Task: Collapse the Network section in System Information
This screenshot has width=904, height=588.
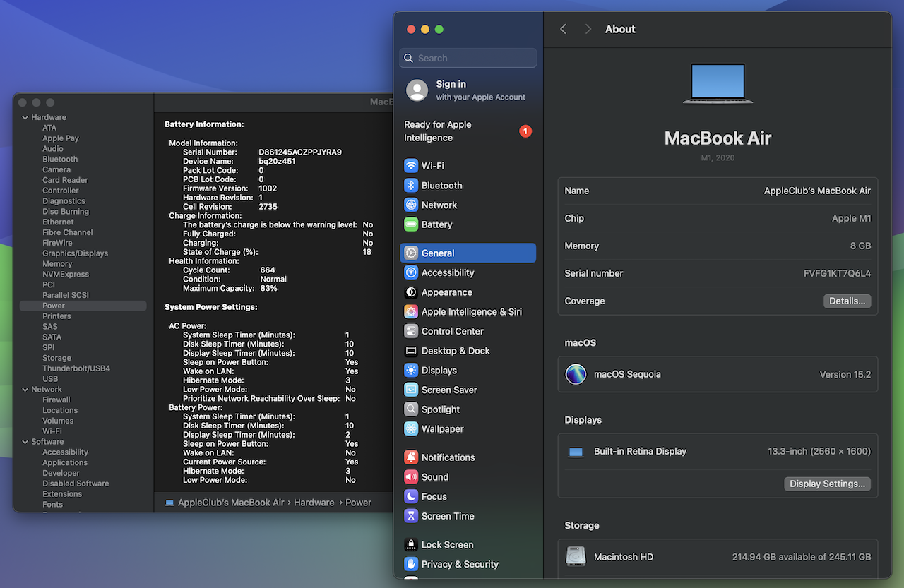Action: pyautogui.click(x=25, y=390)
